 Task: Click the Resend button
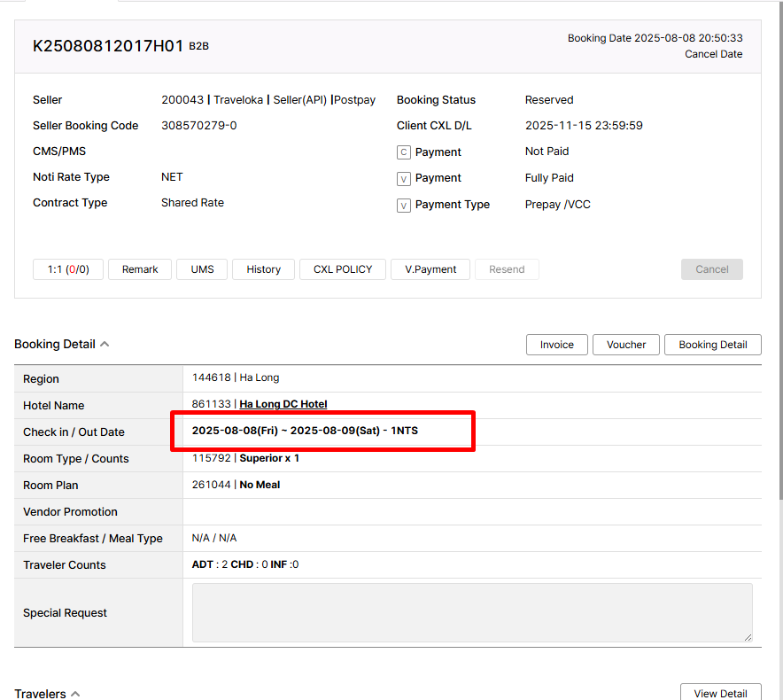pos(507,269)
